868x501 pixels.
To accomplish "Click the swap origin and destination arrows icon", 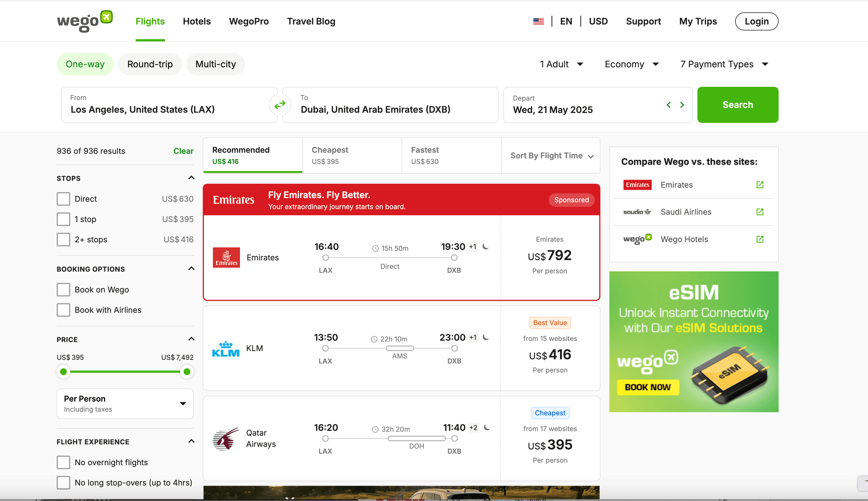I will pyautogui.click(x=280, y=105).
